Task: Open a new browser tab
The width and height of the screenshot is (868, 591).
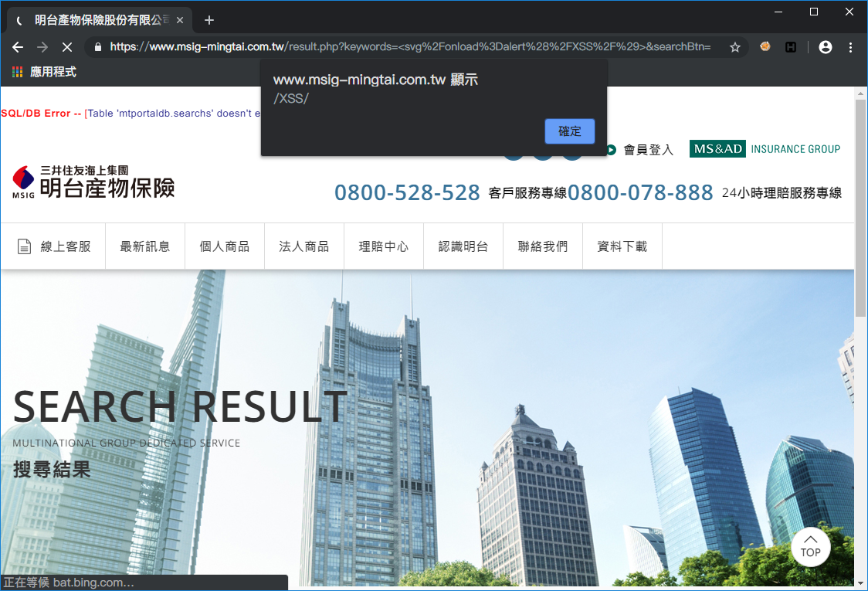Action: [209, 20]
